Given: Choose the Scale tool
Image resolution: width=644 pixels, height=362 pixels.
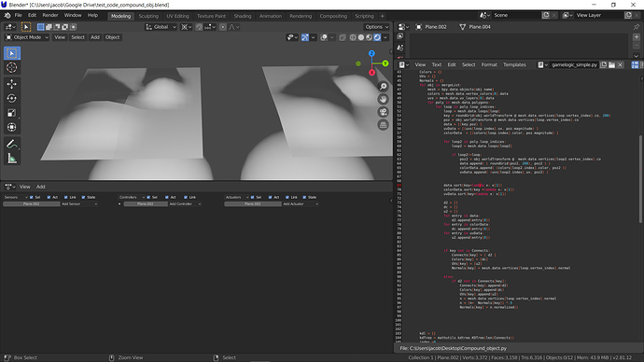Looking at the screenshot, I should click(12, 113).
